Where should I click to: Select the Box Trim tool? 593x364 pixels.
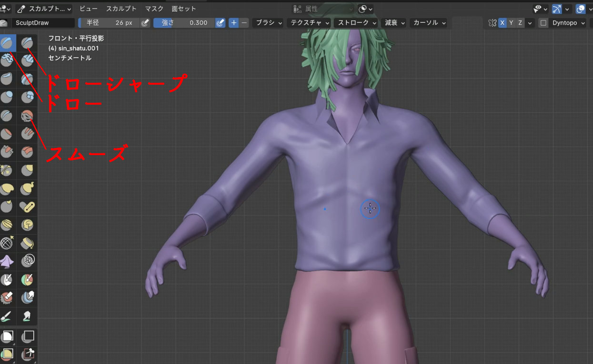click(x=27, y=354)
